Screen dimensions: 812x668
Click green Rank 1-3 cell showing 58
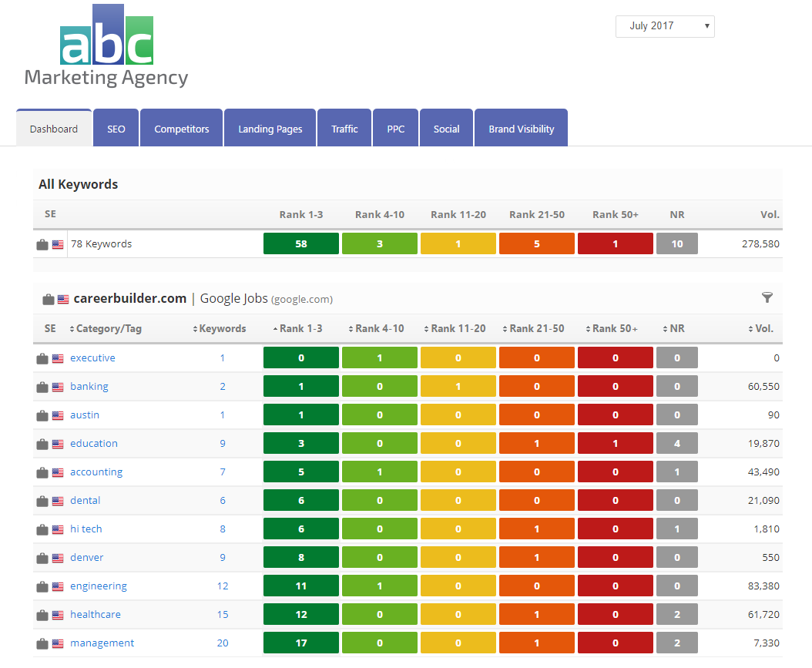300,244
